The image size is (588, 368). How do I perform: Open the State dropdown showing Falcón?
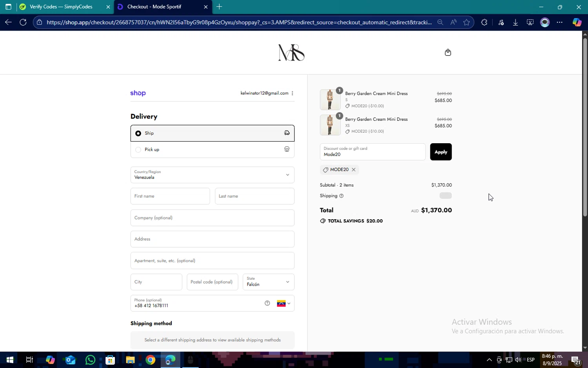(269, 282)
